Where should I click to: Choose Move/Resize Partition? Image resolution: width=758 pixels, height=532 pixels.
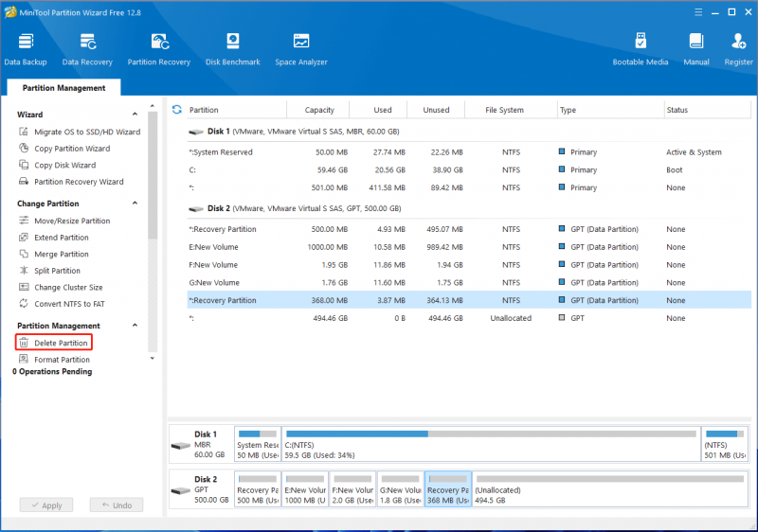[x=64, y=221]
